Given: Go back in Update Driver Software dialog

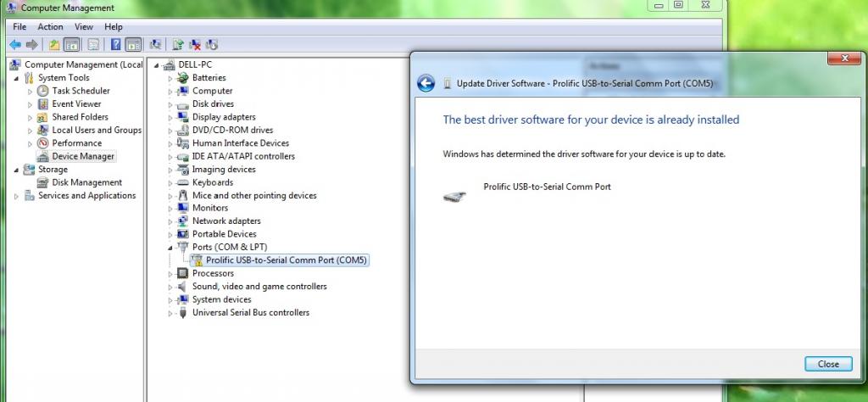Looking at the screenshot, I should tap(426, 84).
